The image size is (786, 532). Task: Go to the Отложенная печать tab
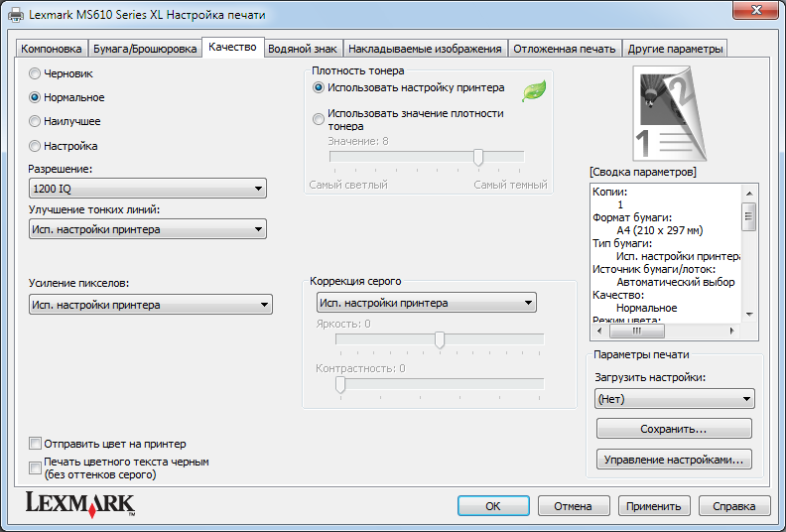(x=565, y=49)
